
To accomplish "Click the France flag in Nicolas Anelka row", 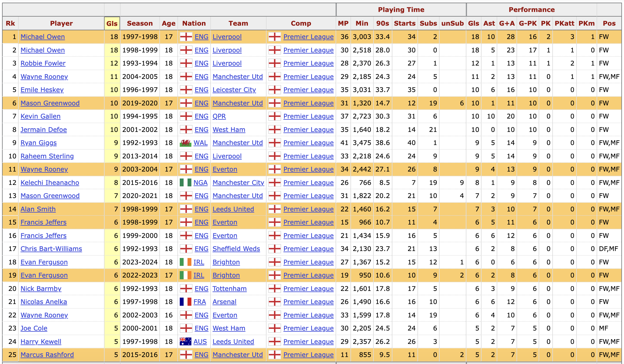I will point(185,302).
